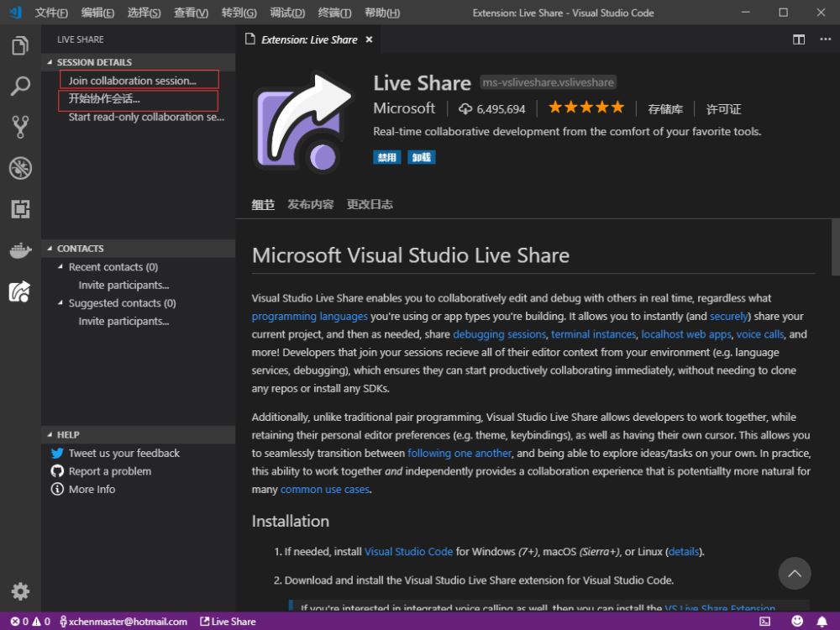840x630 pixels.
Task: Open the Search view icon
Action: 20,86
